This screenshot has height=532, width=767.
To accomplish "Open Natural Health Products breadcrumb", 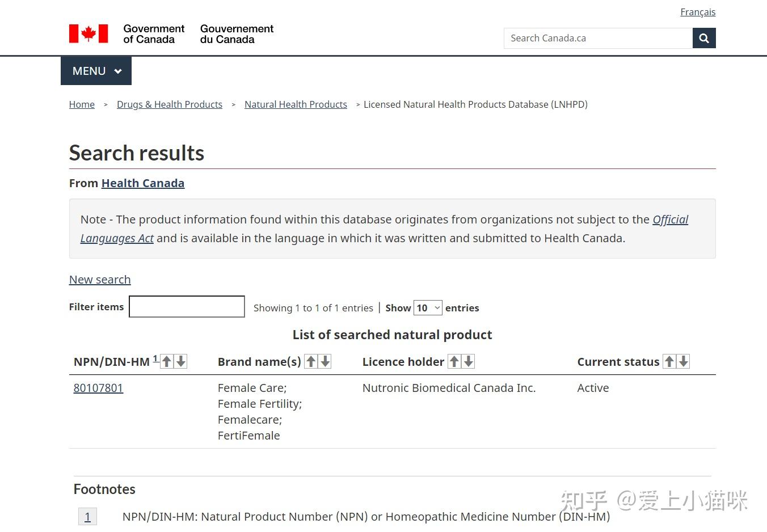I will tap(296, 104).
